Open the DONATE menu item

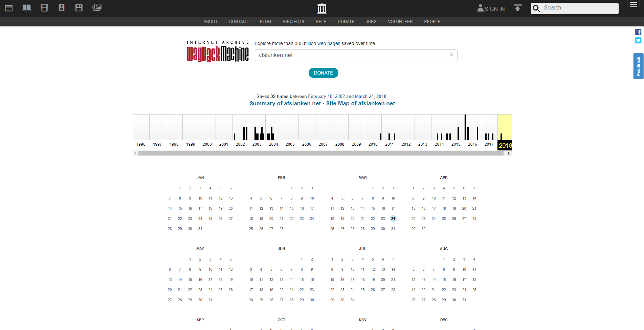click(x=346, y=22)
